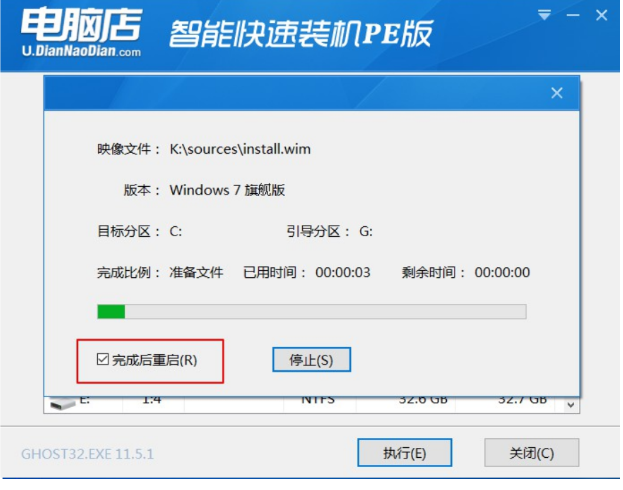Click the 执行(E) button
Screen dimensions: 623x490
coord(404,453)
